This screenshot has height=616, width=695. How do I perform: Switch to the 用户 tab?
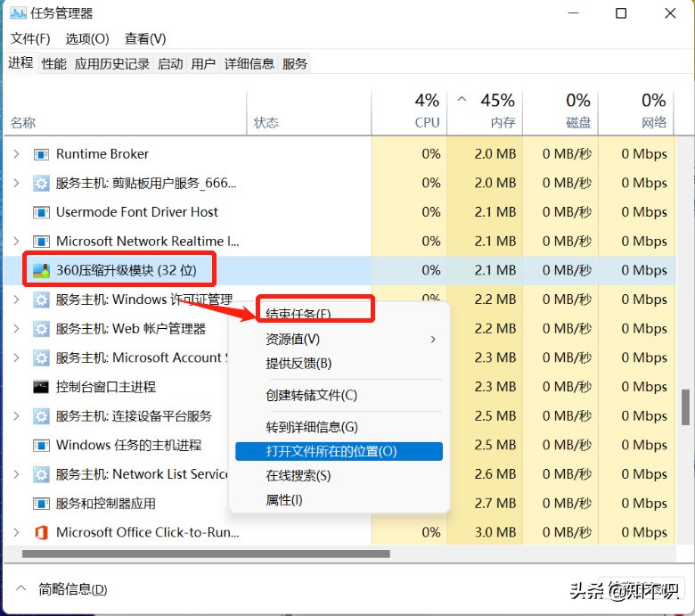pyautogui.click(x=203, y=64)
